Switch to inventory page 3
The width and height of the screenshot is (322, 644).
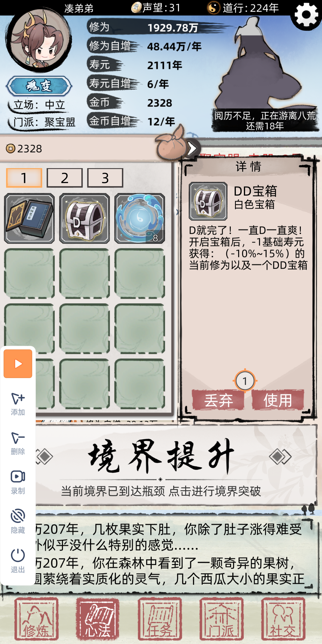[x=105, y=178]
